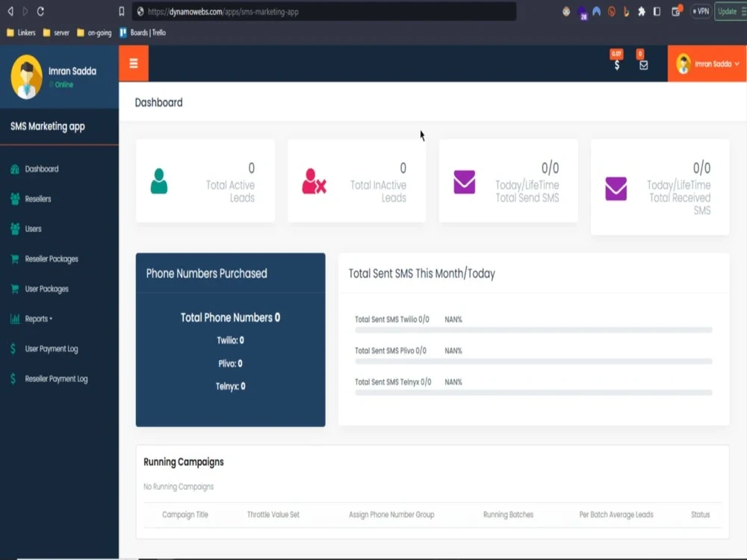747x560 pixels.
Task: Click the Reseller Payment Log dollar icon
Action: click(x=13, y=379)
